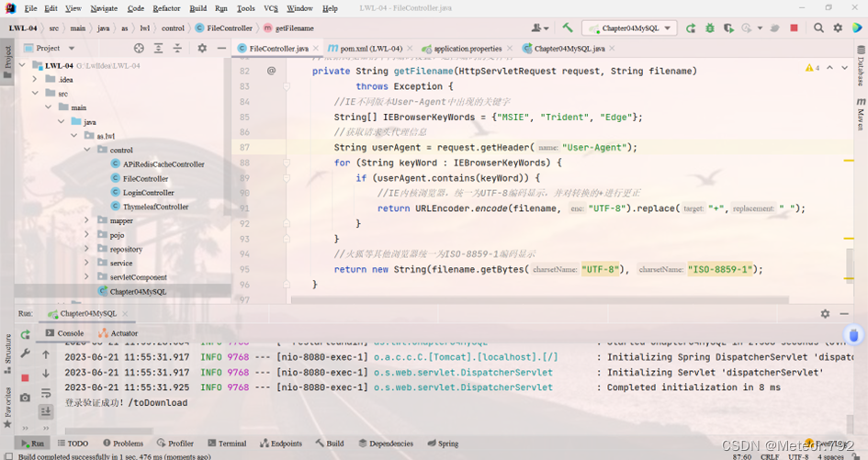Click the Build project hammer icon
This screenshot has width=868, height=460.
pos(568,28)
